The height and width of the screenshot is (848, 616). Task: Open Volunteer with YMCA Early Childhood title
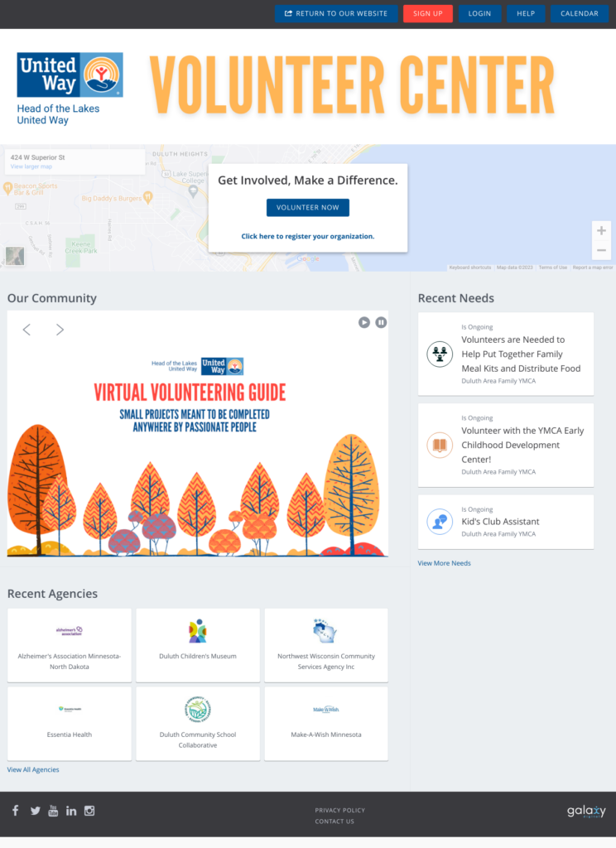pos(522,445)
